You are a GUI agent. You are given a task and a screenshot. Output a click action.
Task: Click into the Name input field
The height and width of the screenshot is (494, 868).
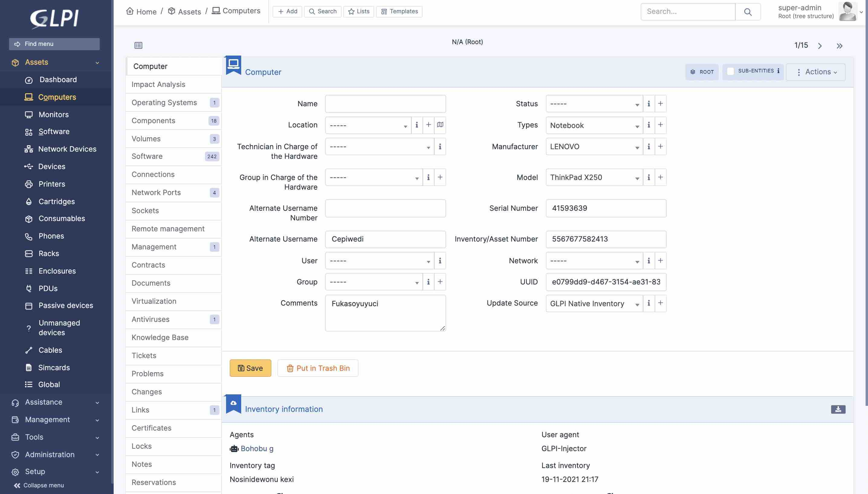[x=385, y=104]
